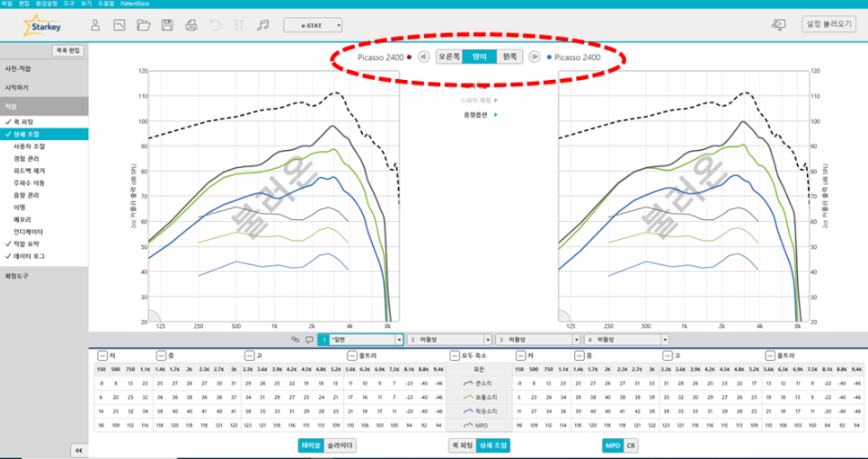Switch to 테이블 view
Image resolution: width=868 pixels, height=459 pixels.
(x=311, y=446)
